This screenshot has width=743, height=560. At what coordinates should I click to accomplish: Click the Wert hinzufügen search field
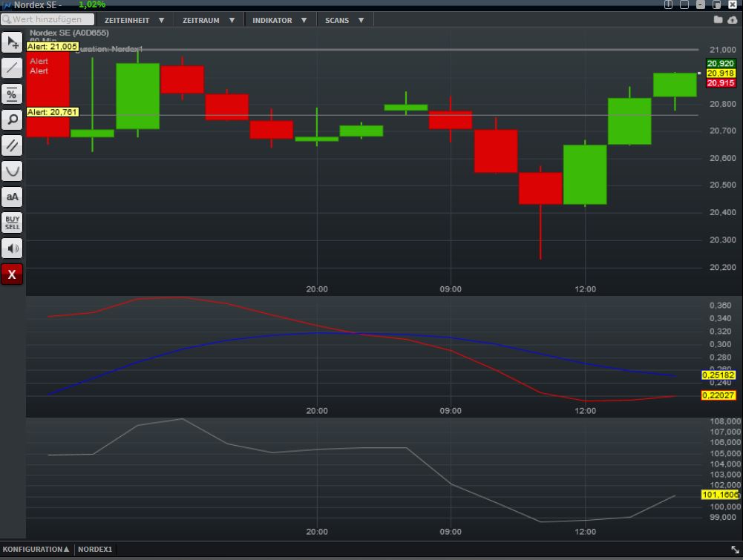point(46,19)
